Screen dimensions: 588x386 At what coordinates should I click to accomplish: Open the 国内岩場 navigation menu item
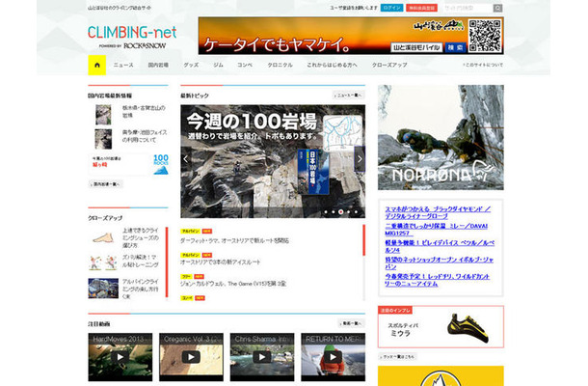click(159, 65)
